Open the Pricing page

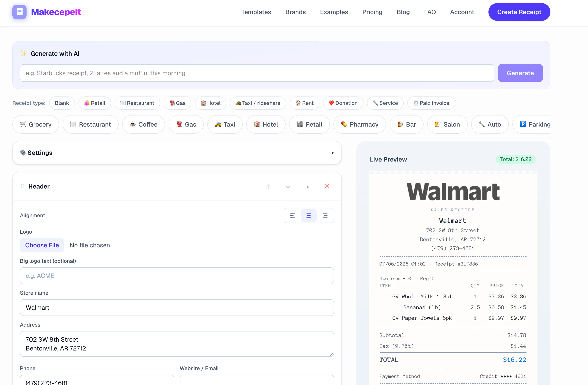tap(372, 12)
